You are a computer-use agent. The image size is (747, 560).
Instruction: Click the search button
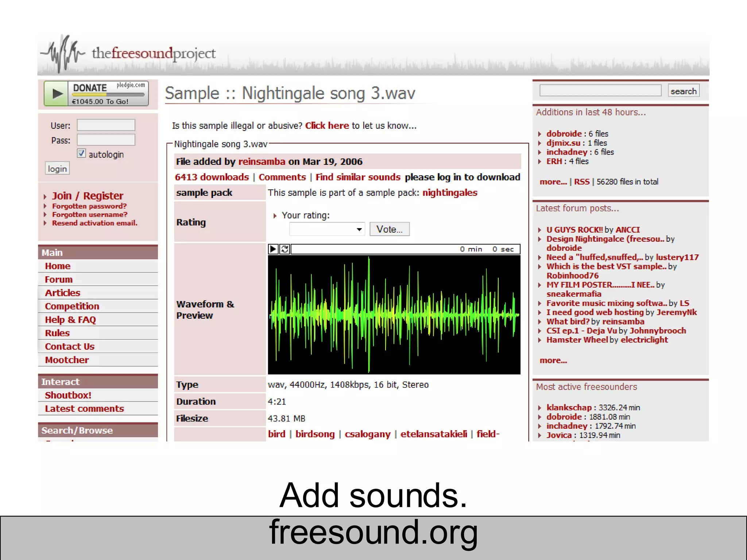tap(684, 91)
